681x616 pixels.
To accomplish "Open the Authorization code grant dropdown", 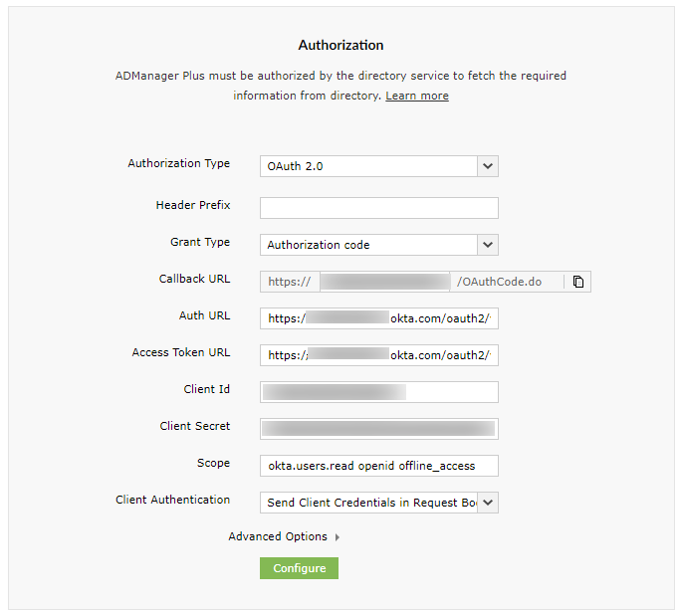I will pyautogui.click(x=368, y=244).
